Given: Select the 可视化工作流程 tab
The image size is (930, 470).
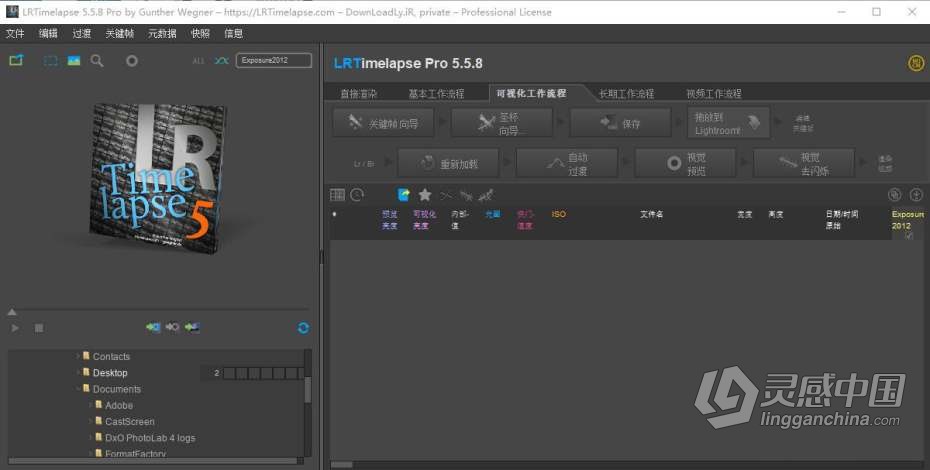Looking at the screenshot, I should [x=531, y=93].
